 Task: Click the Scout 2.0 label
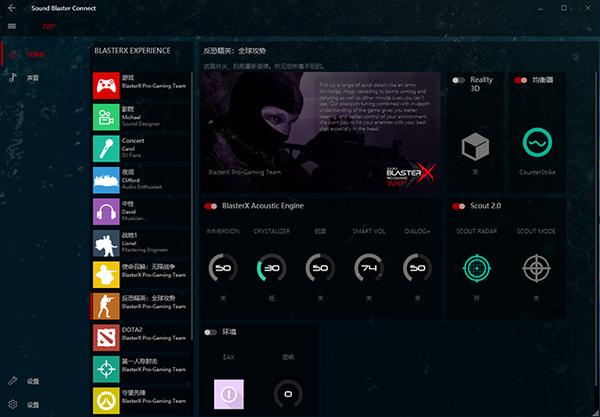[x=485, y=206]
